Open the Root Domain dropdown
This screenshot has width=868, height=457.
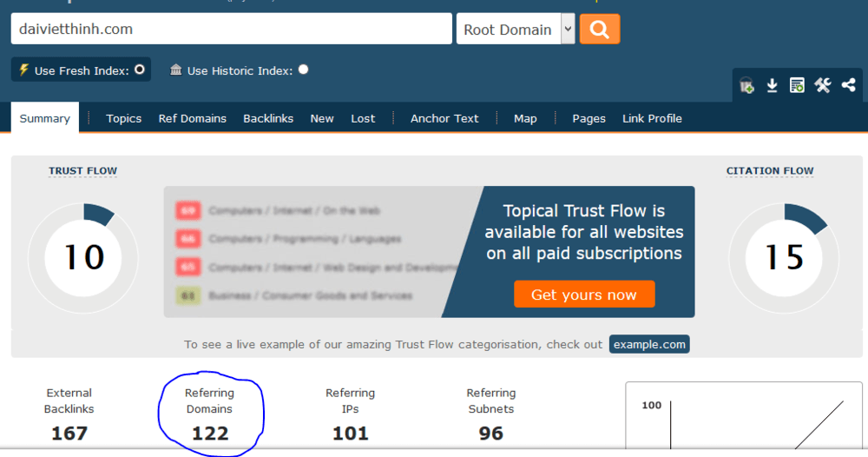[x=516, y=29]
